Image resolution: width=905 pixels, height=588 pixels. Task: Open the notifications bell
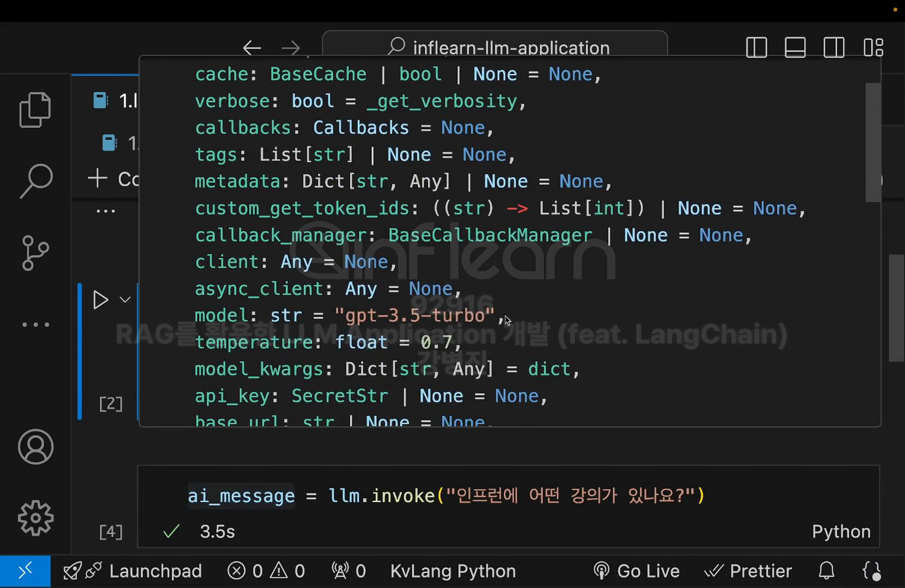point(827,571)
